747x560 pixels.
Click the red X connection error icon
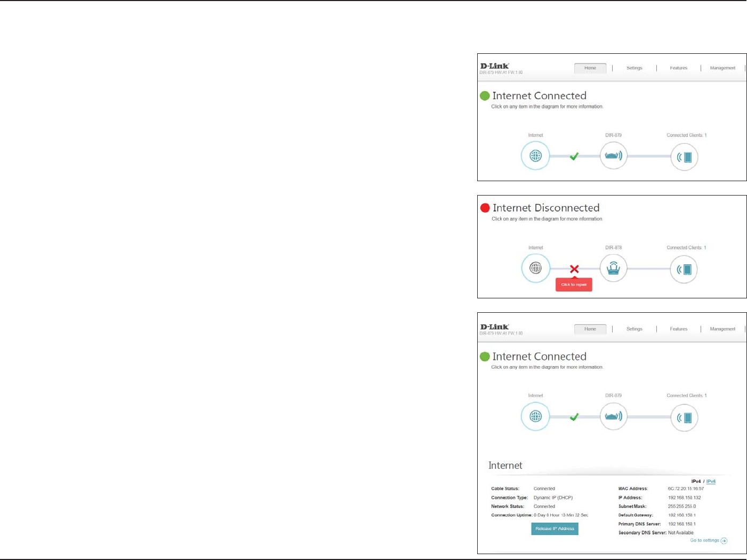point(574,269)
